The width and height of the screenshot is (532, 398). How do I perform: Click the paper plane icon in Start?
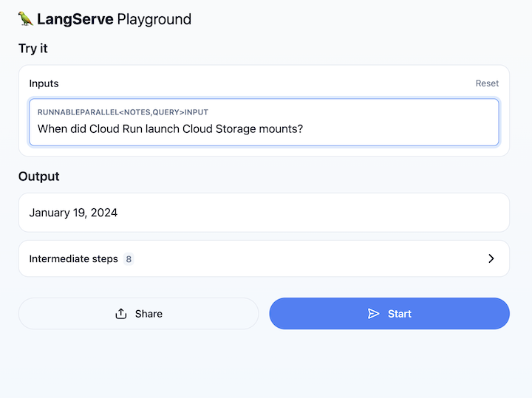[x=373, y=314]
